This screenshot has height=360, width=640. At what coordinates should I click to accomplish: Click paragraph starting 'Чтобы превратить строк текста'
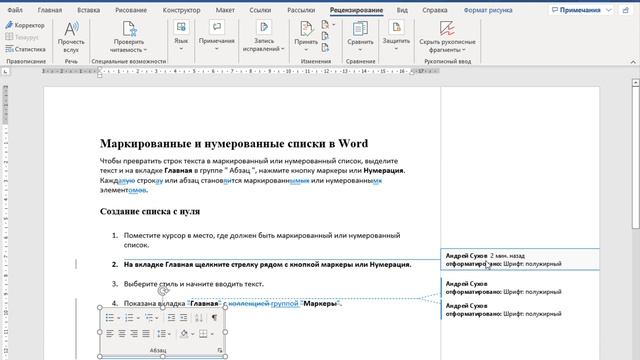[252, 176]
